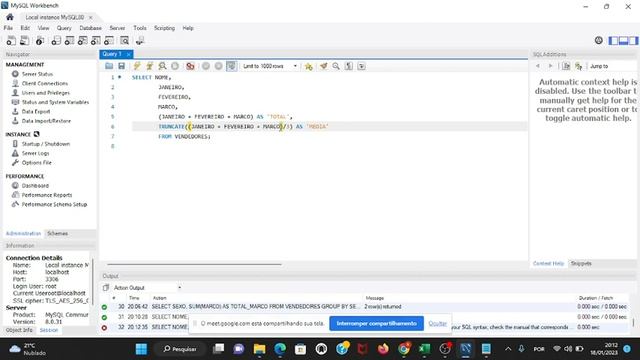The image size is (640, 360).
Task: Click the search table data icon
Action: pos(125,40)
